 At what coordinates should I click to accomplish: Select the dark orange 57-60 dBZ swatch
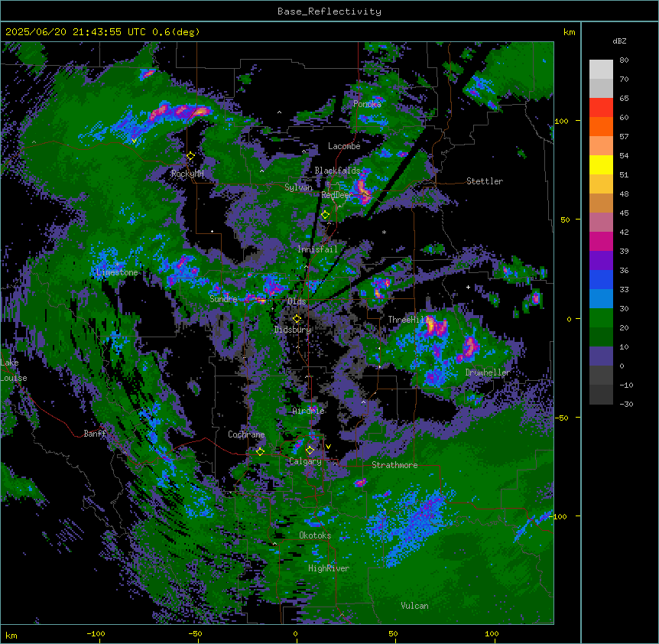coord(601,126)
